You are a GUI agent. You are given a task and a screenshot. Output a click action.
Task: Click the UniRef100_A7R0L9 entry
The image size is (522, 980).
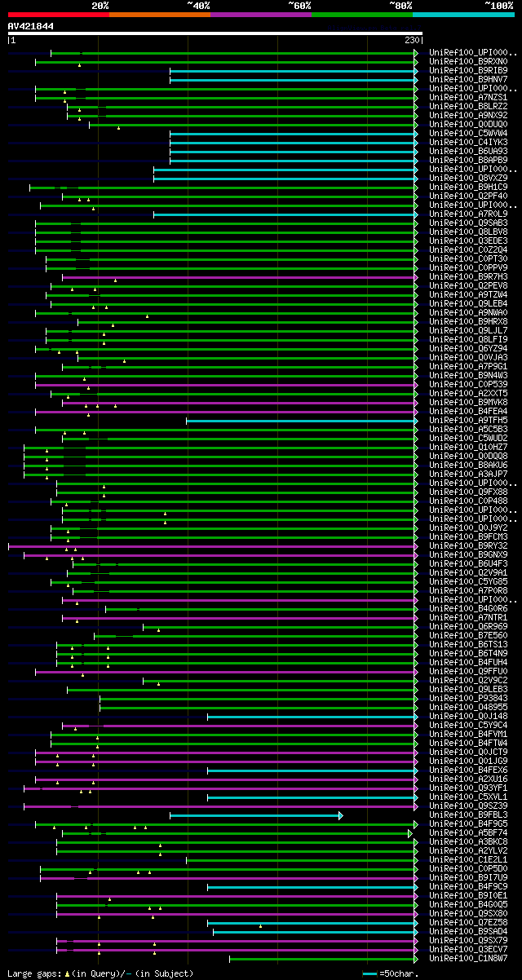pos(469,214)
